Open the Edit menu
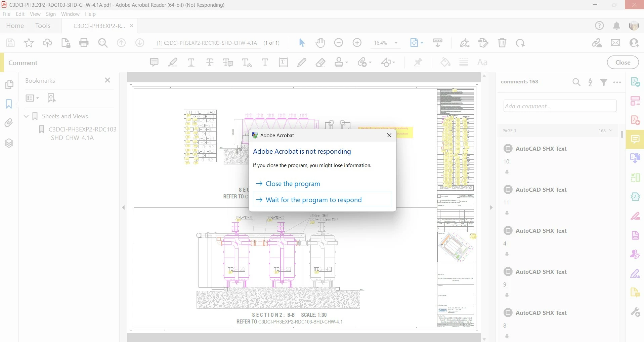 (x=20, y=14)
